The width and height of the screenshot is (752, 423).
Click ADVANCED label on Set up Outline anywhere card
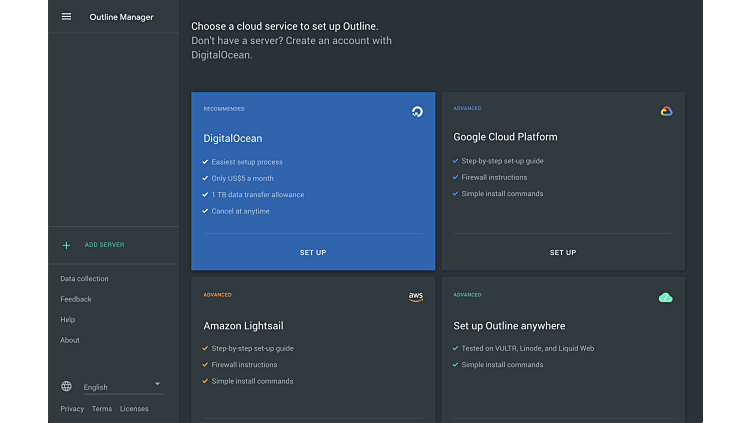tap(467, 295)
